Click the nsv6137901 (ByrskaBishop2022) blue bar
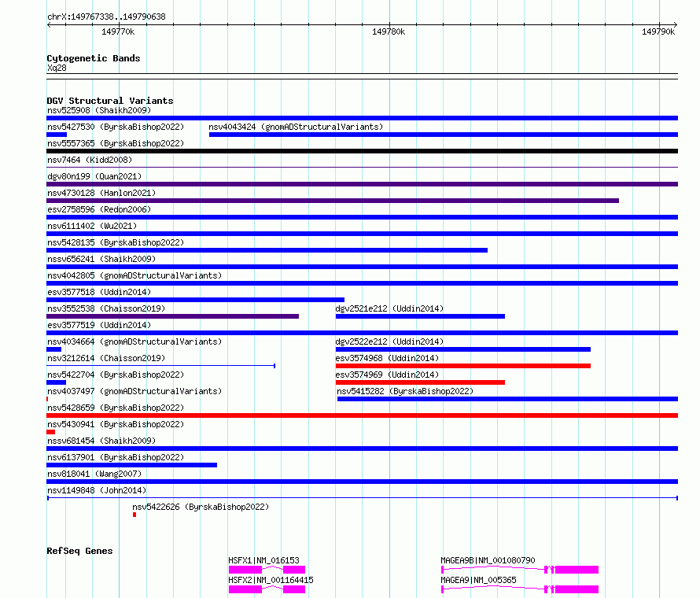The width and height of the screenshot is (700, 598). [x=131, y=465]
